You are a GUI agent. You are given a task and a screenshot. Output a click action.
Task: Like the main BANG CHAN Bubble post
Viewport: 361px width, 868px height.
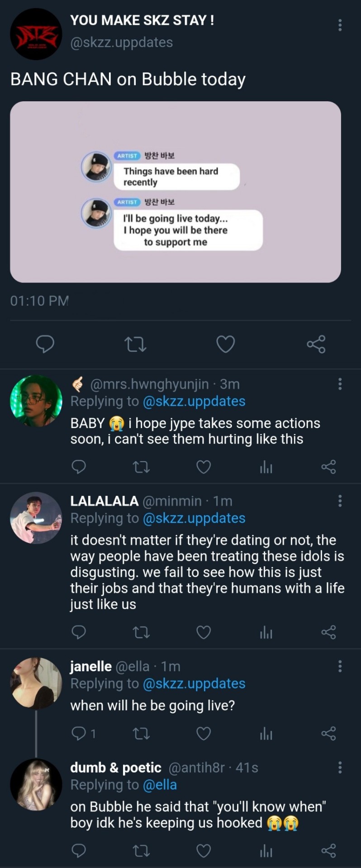(x=225, y=344)
